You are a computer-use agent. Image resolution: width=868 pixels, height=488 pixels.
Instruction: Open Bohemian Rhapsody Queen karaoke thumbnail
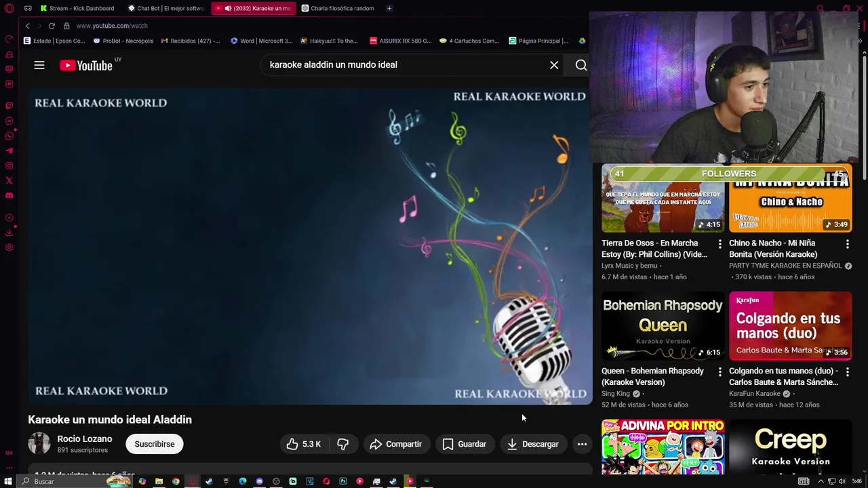coord(663,326)
